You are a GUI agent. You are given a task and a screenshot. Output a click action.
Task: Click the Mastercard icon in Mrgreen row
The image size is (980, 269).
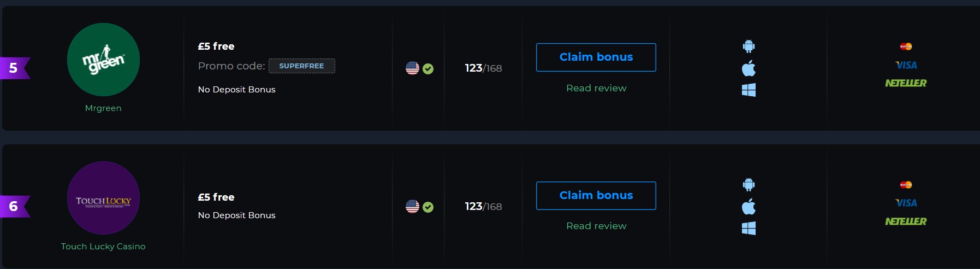point(906,46)
